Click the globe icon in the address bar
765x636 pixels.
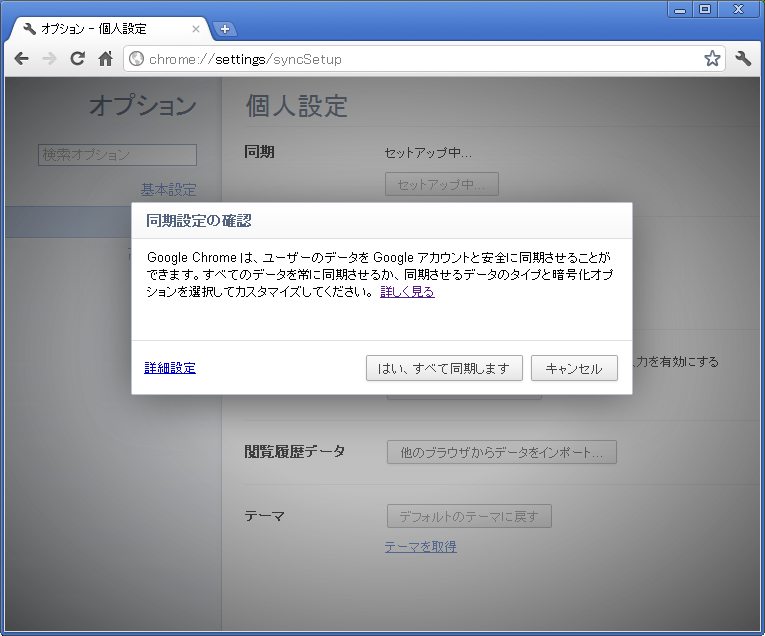[137, 59]
